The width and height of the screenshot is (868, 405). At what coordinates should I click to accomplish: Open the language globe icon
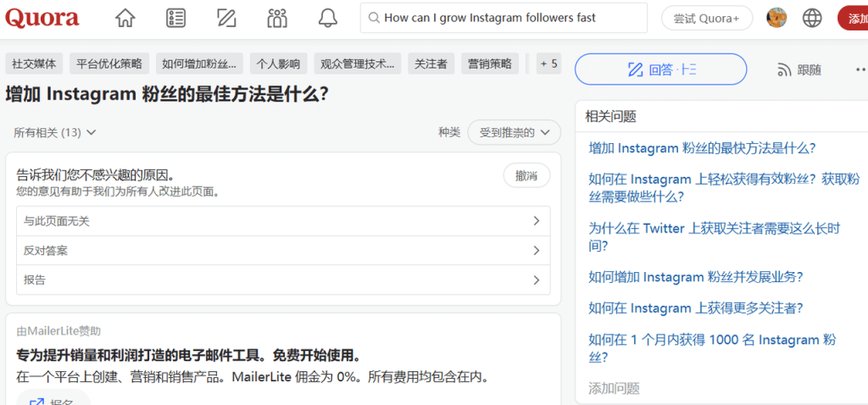[x=812, y=18]
